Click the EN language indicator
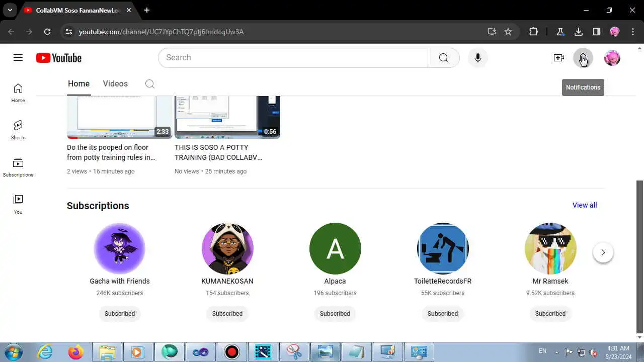Screen dimensions: 644x362 coord(542,351)
